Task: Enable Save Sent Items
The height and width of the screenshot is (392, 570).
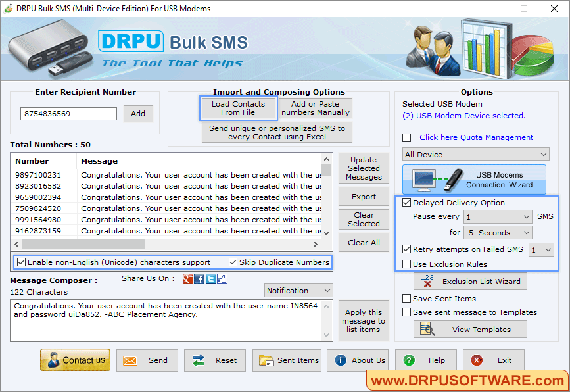Action: [407, 299]
